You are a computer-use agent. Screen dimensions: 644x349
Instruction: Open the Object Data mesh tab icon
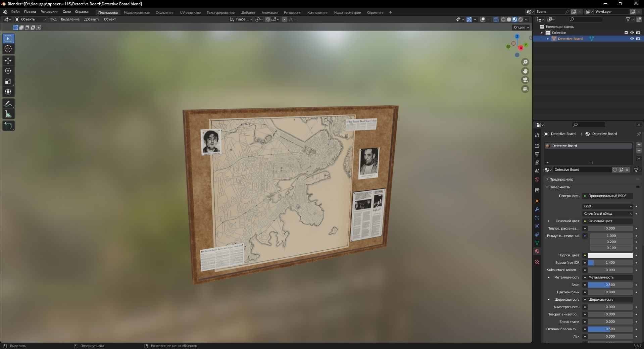click(537, 243)
